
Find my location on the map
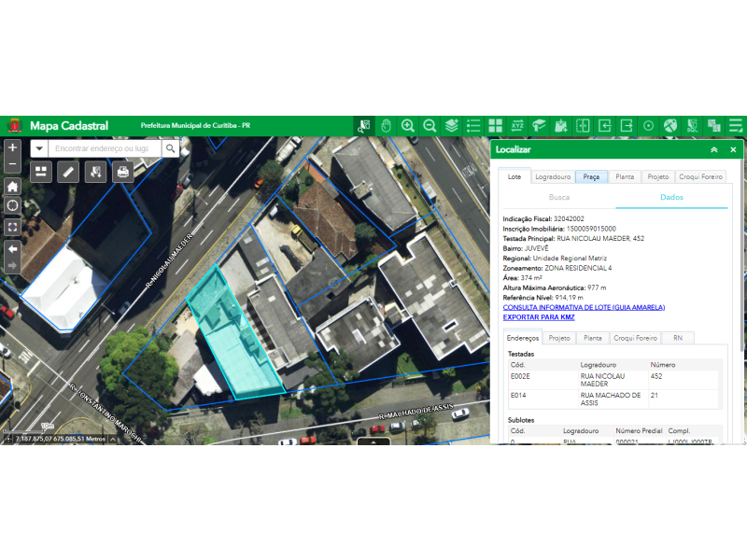pos(12,205)
